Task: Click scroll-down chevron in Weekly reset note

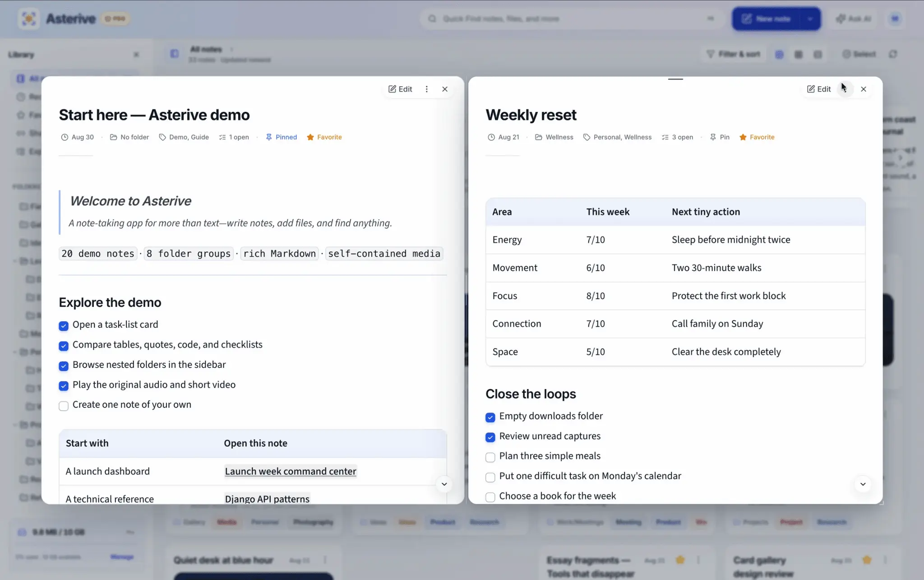Action: tap(863, 484)
